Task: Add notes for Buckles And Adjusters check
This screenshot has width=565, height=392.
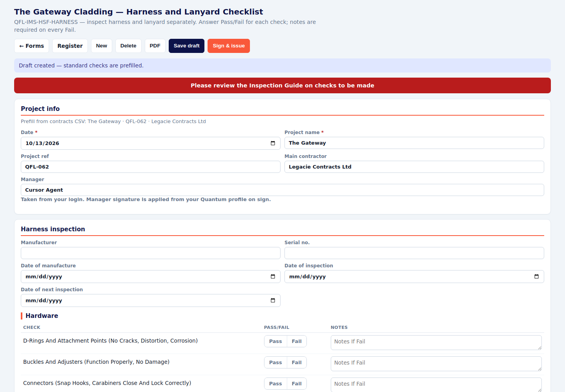Action: [436, 364]
